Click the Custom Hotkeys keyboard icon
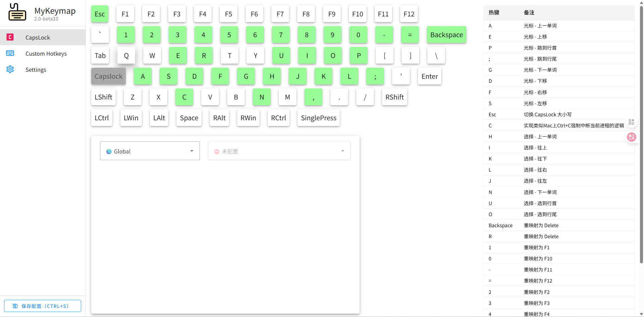The height and width of the screenshot is (317, 644). [x=10, y=53]
